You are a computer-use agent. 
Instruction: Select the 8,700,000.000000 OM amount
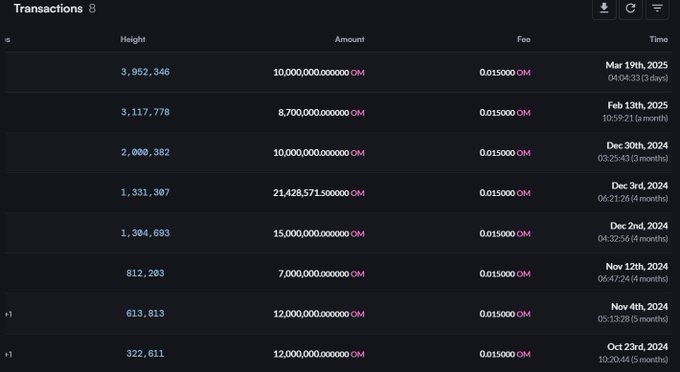[321, 113]
